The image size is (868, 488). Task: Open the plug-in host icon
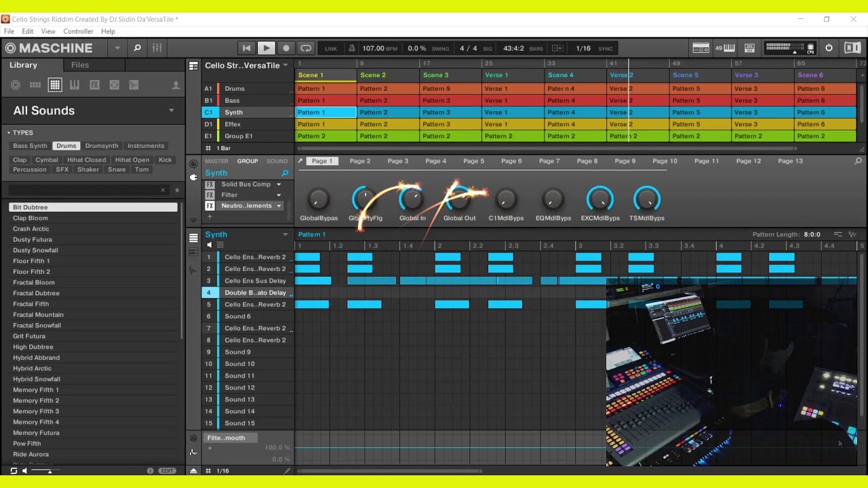pos(749,48)
